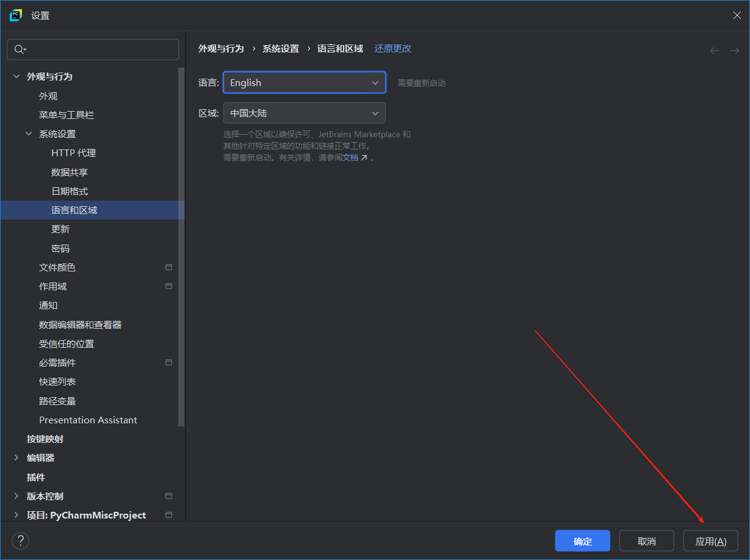Select 通知 settings page
The width and height of the screenshot is (750, 560).
48,305
